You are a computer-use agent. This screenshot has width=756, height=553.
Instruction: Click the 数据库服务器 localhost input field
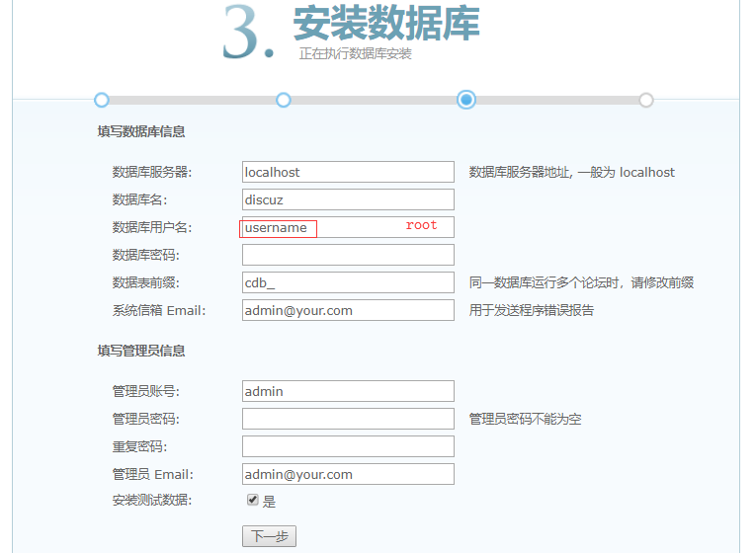pyautogui.click(x=348, y=172)
